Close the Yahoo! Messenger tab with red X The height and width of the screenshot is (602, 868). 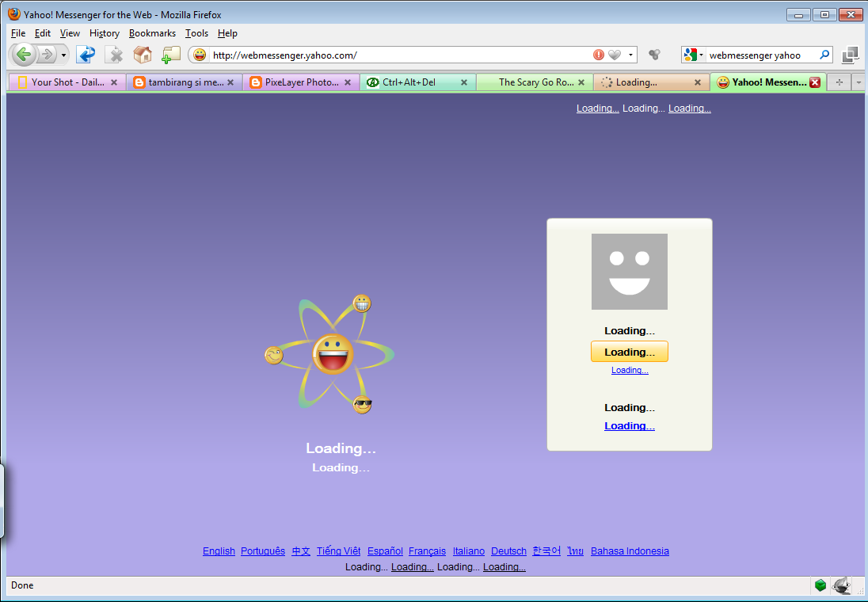point(815,82)
